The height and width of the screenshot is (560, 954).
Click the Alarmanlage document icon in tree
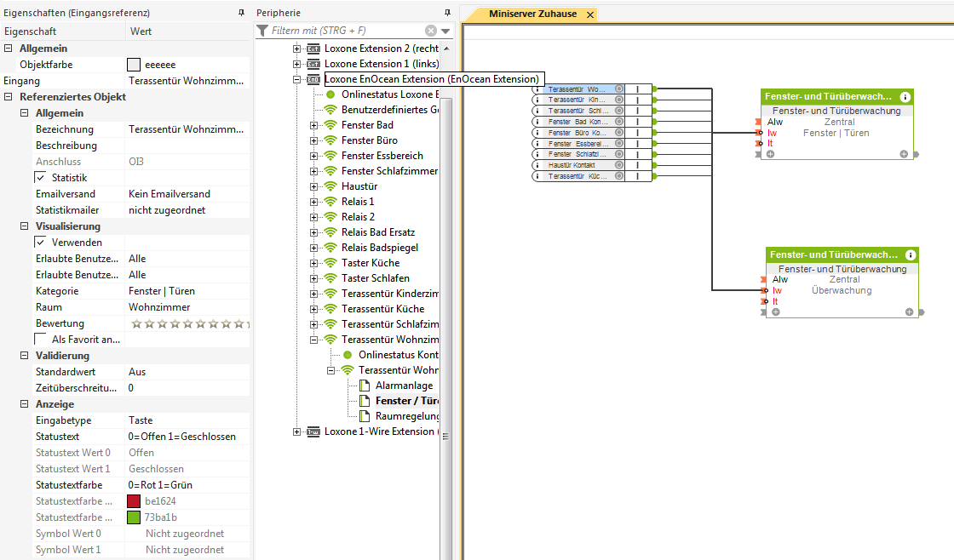(x=365, y=386)
